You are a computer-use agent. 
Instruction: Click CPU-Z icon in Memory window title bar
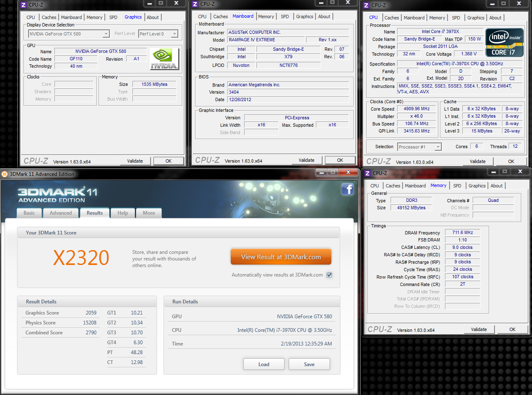pyautogui.click(x=367, y=173)
